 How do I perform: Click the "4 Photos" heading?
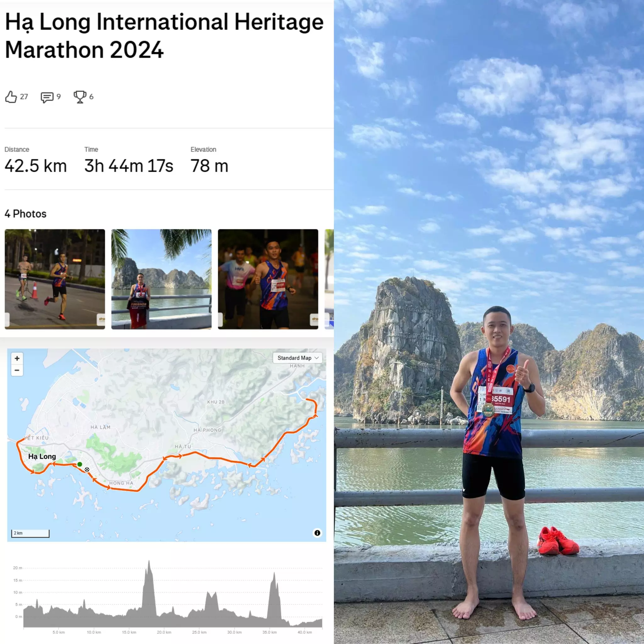(x=26, y=214)
